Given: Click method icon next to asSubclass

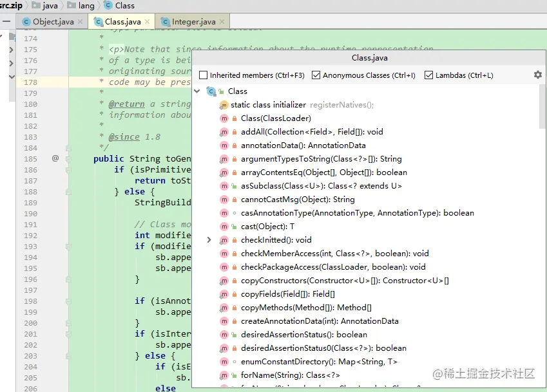Looking at the screenshot, I should tap(224, 186).
